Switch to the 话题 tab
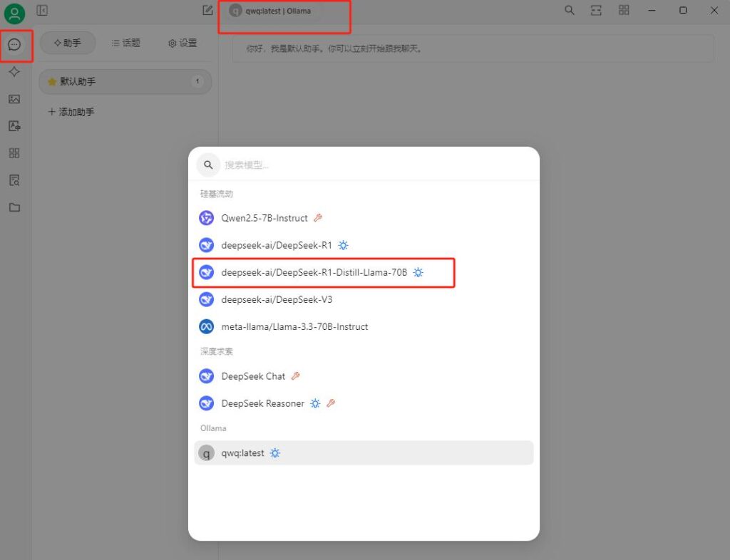This screenshot has height=560, width=730. (x=126, y=43)
